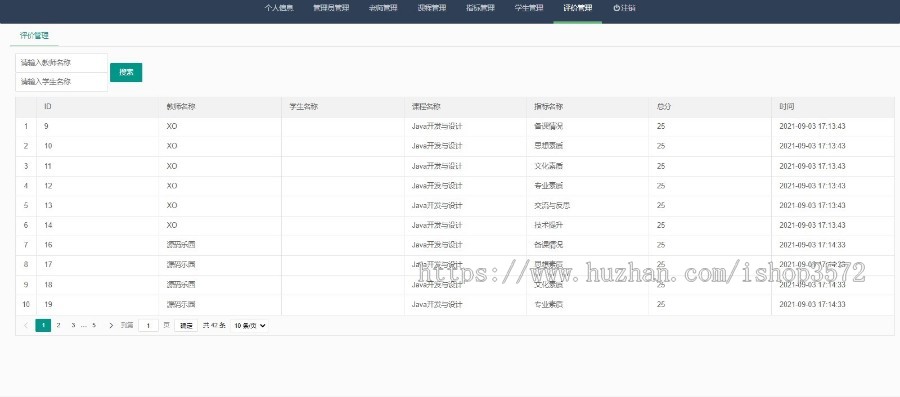
Task: Click the student name cell in row ID 9
Action: coord(343,126)
